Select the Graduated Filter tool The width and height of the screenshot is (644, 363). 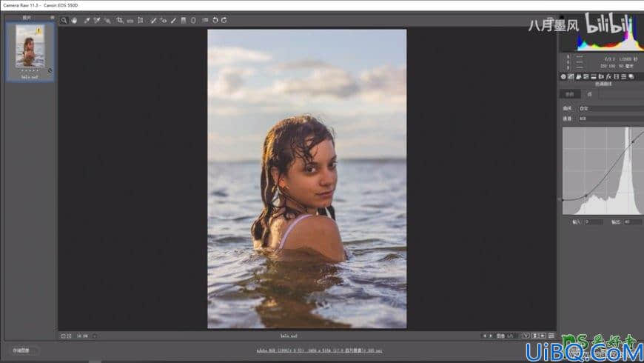[x=184, y=20]
